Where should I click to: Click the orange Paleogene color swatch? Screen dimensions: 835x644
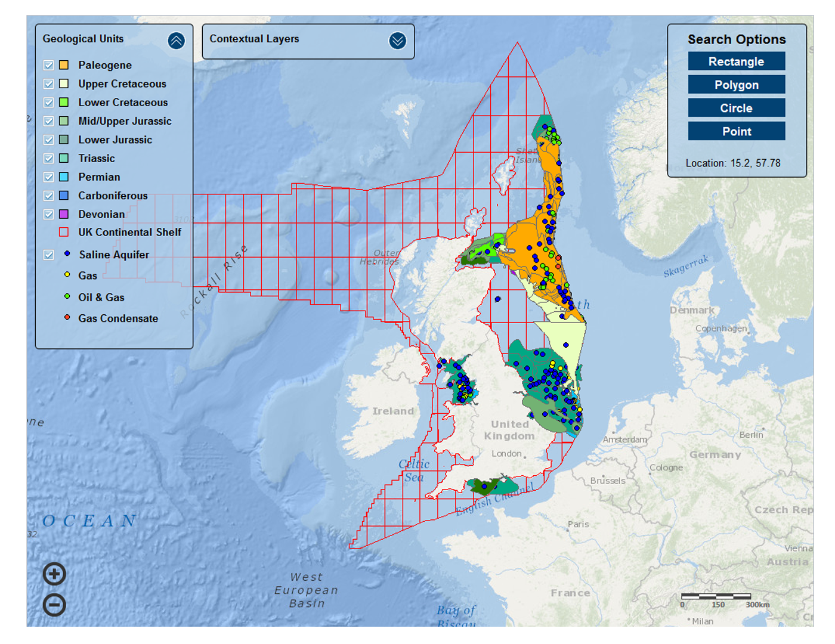(x=64, y=65)
